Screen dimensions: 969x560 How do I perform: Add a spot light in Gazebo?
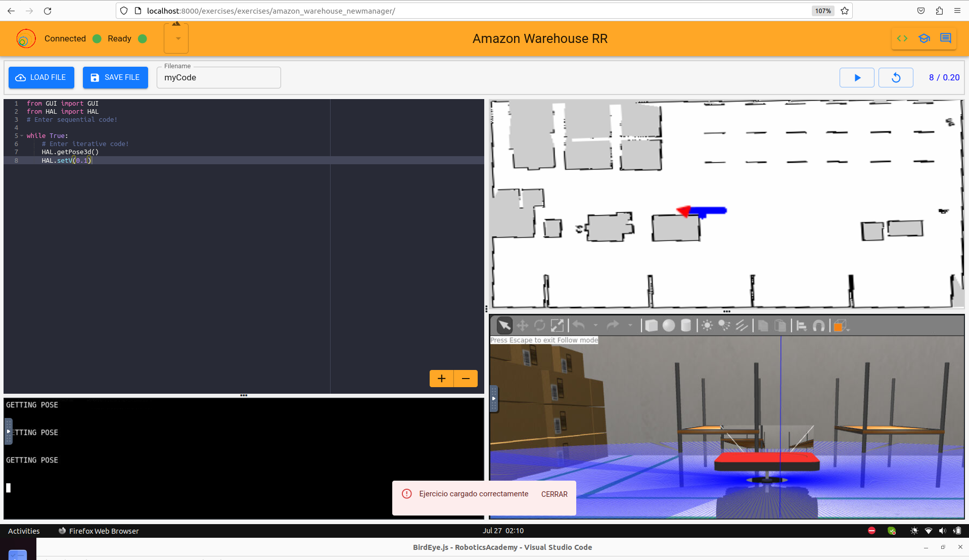coord(724,325)
